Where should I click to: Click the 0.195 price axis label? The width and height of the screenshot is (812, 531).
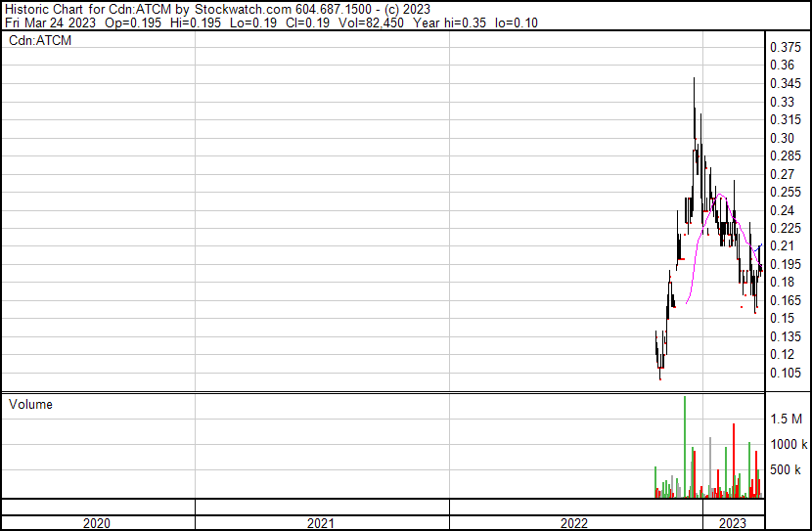[x=786, y=264]
